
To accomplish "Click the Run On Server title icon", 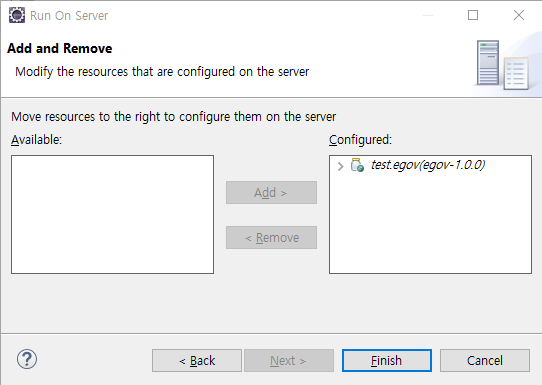I will tap(17, 15).
